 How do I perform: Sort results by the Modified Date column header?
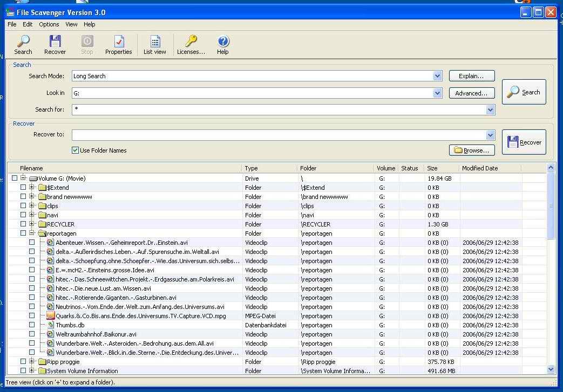pos(490,168)
